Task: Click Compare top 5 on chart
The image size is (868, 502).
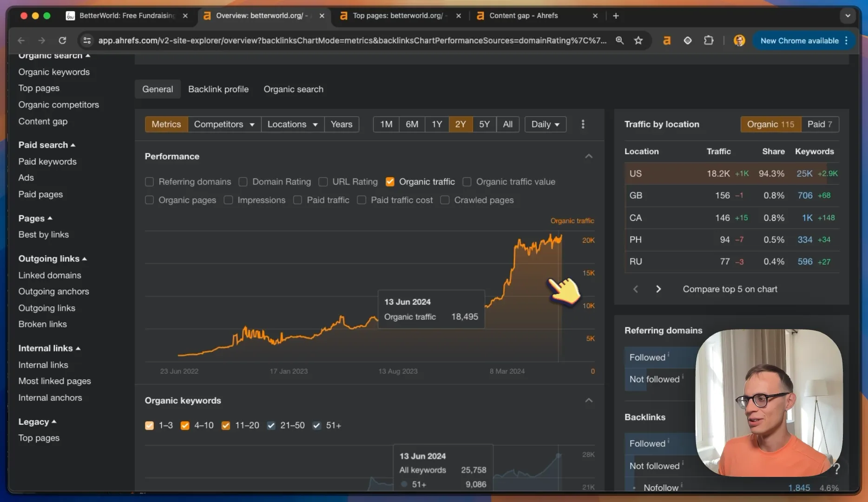Action: click(730, 289)
